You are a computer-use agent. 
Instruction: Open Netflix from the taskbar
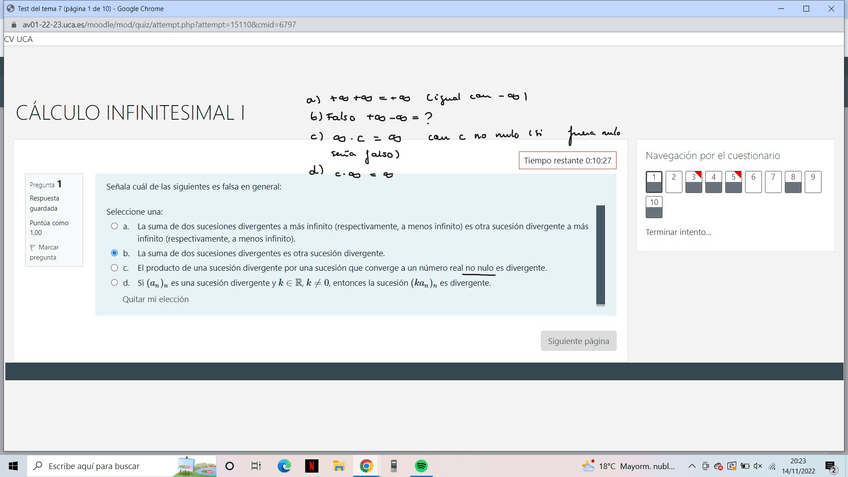[311, 466]
